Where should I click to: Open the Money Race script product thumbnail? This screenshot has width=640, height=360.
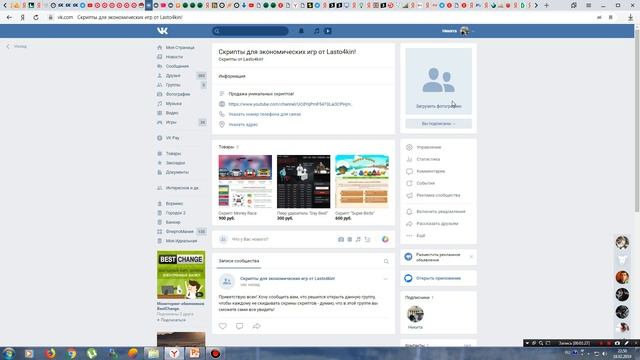pyautogui.click(x=245, y=182)
